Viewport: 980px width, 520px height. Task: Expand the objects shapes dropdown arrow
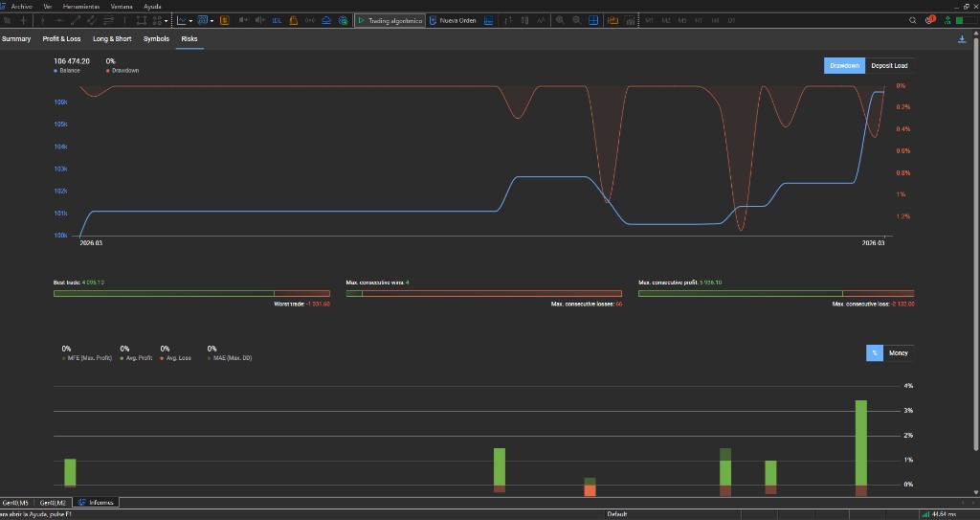167,20
